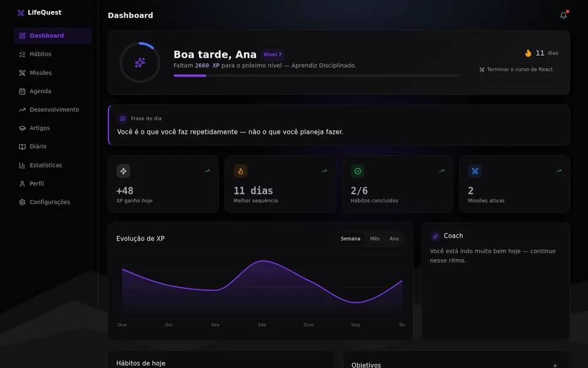588x368 pixels.
Task: Click the XP level progress bar
Action: tap(317, 75)
